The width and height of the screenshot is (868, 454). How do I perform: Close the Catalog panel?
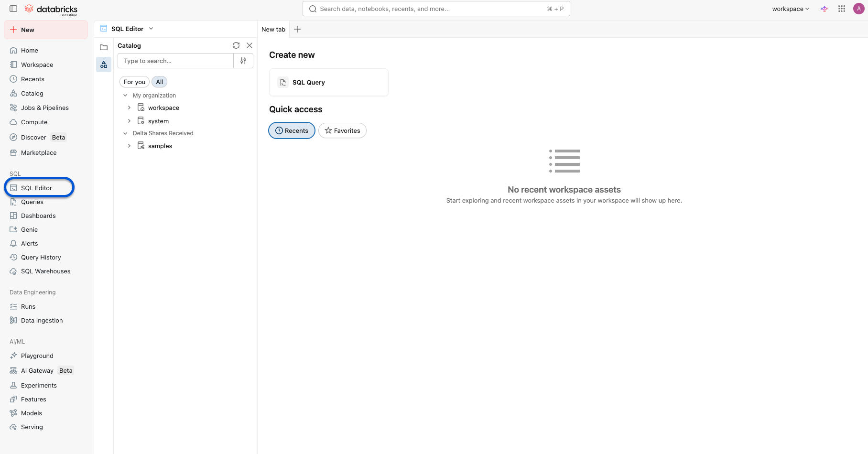(250, 45)
